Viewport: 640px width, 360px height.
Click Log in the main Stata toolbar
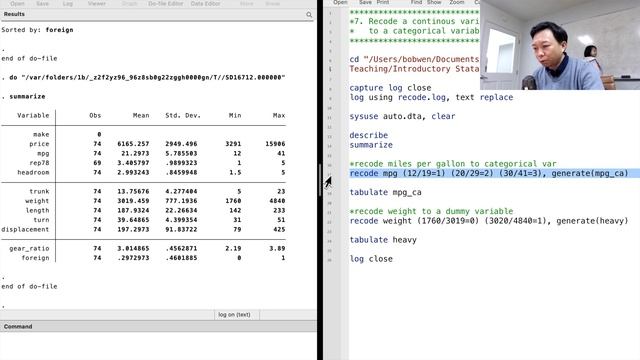(68, 3)
